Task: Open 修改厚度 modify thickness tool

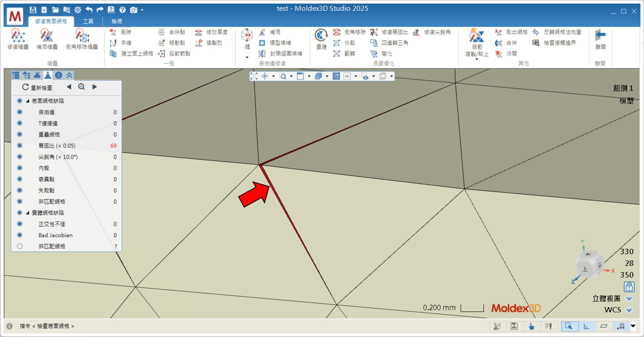Action: coord(211,32)
